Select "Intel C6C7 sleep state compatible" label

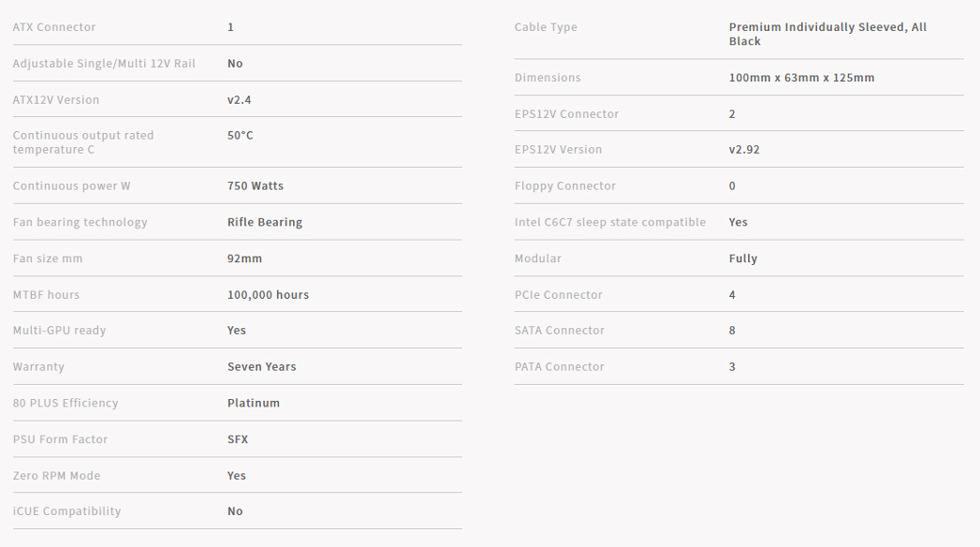[x=610, y=223]
